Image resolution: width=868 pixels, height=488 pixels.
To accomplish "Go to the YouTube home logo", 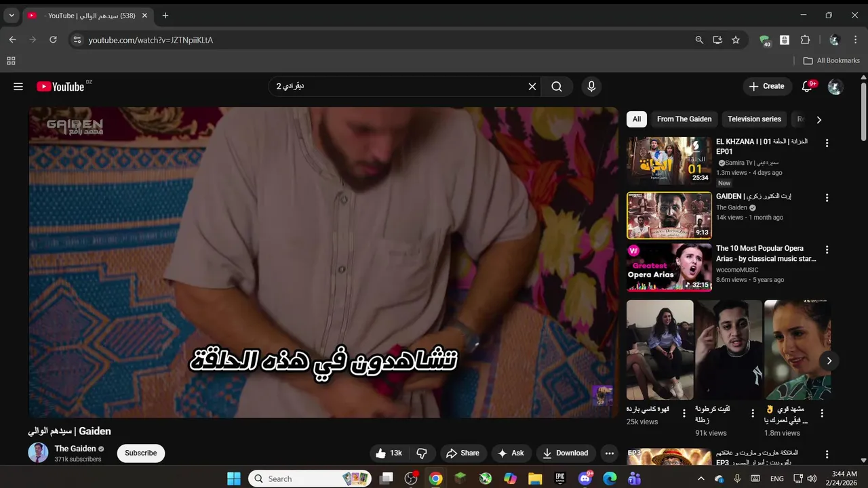I will click(60, 87).
